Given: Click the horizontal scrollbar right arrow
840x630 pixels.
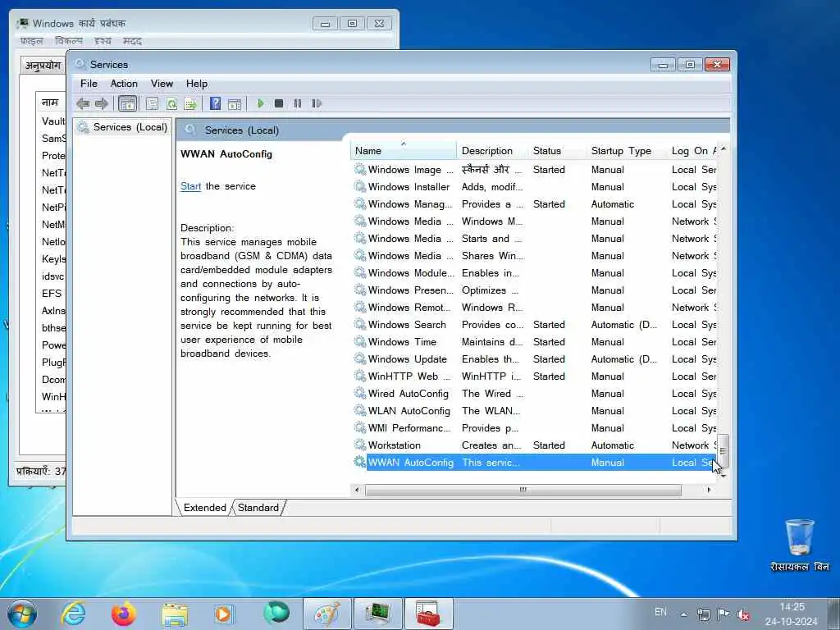Looking at the screenshot, I should [x=709, y=490].
